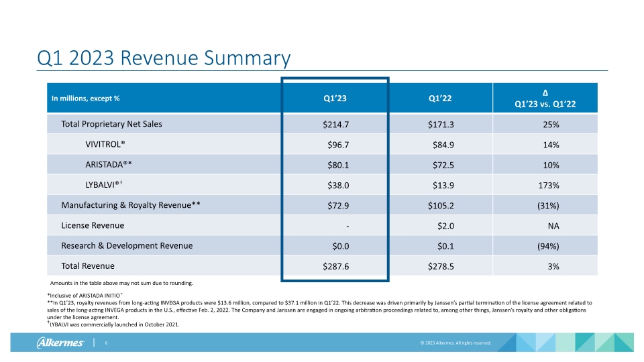
Task: Select the Q1'23 column header
Action: (x=335, y=99)
